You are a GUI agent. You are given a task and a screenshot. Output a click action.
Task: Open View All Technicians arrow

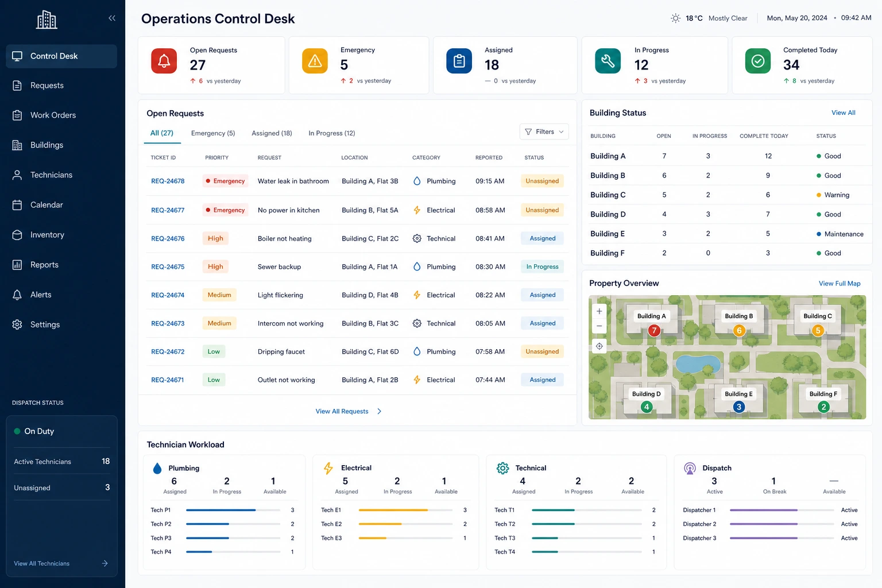105,563
